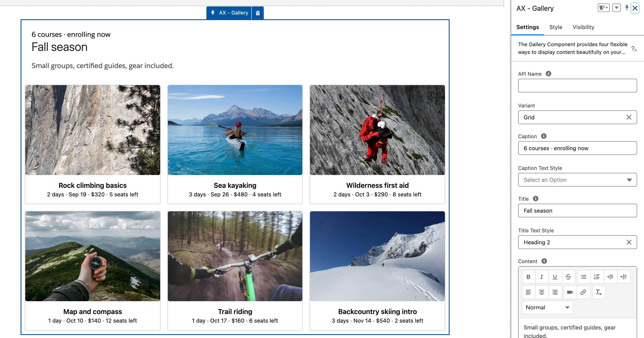Toggle italic formatting in Content editor

pos(542,277)
